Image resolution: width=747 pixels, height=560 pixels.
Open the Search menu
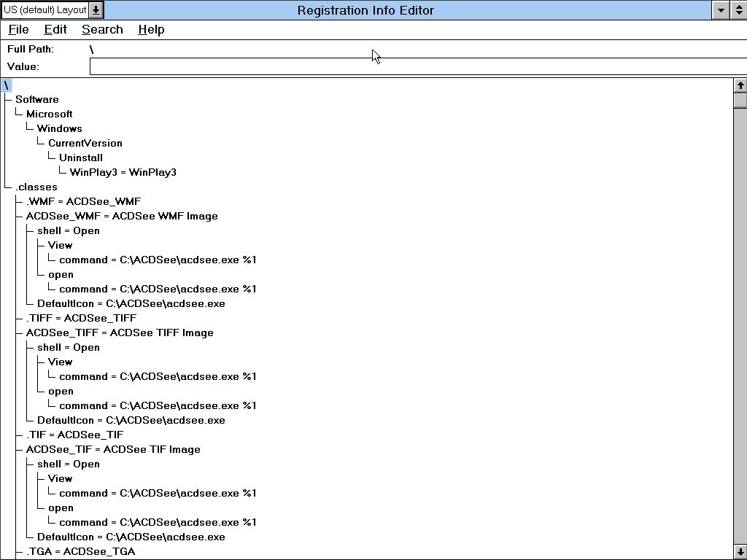click(x=102, y=29)
